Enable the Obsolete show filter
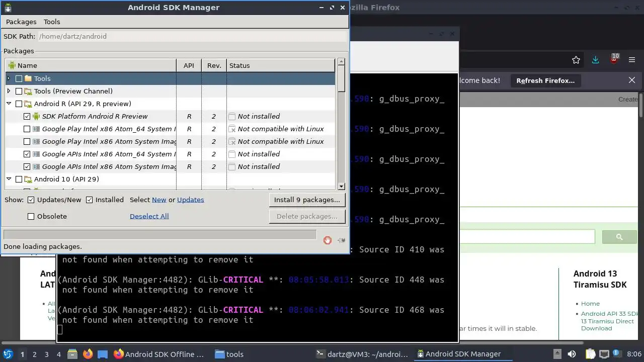The image size is (644, 362). pyautogui.click(x=31, y=216)
